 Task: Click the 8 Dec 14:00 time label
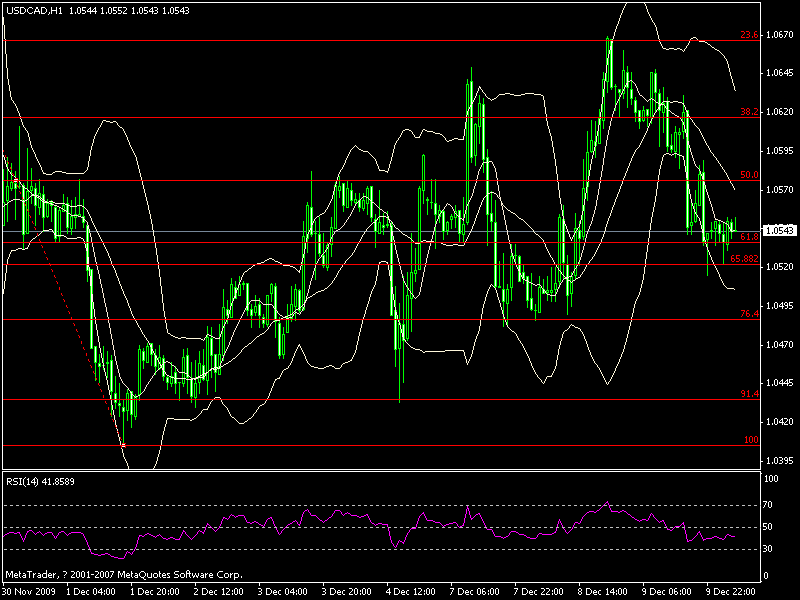(603, 591)
